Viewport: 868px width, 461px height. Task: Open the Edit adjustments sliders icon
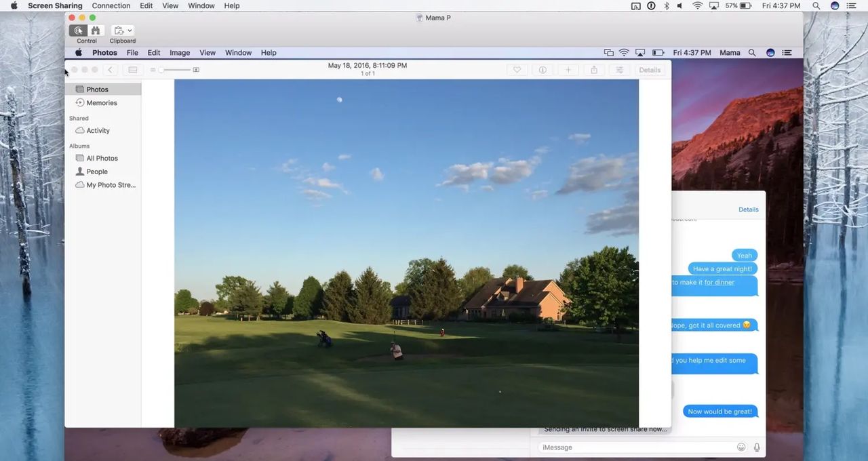619,70
